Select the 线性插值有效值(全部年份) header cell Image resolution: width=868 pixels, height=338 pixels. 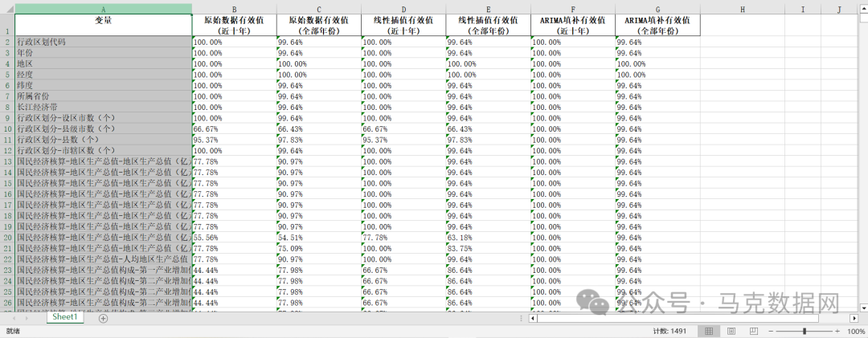pyautogui.click(x=489, y=25)
